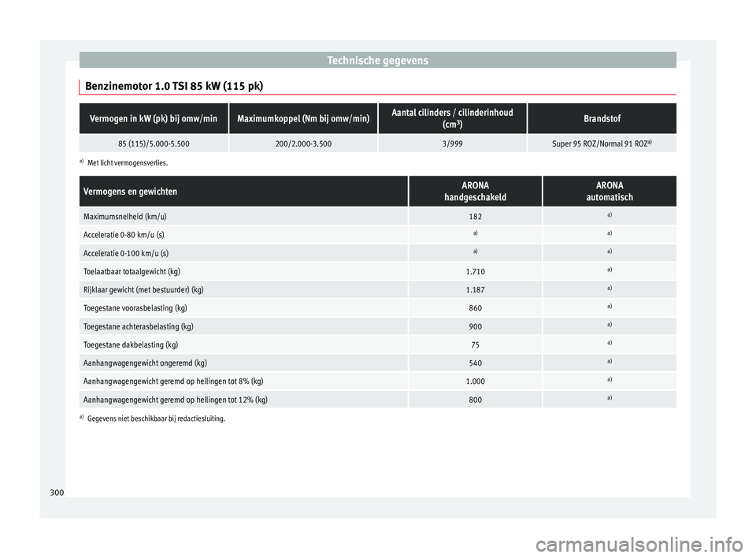Click page number '300'

(x=57, y=493)
